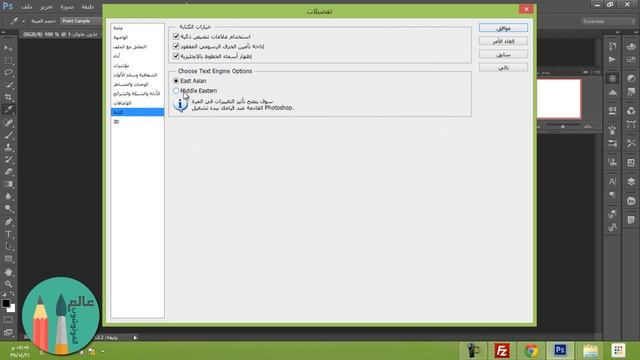This screenshot has height=360, width=640.
Task: Open FileZilla from the taskbar
Action: (502, 351)
